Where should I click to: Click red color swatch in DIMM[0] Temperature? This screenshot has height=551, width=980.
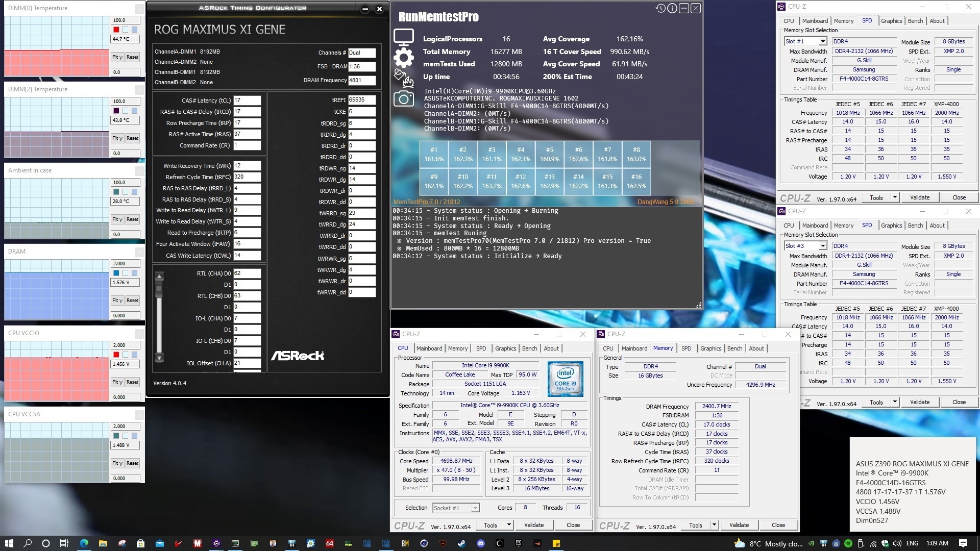pyautogui.click(x=116, y=30)
